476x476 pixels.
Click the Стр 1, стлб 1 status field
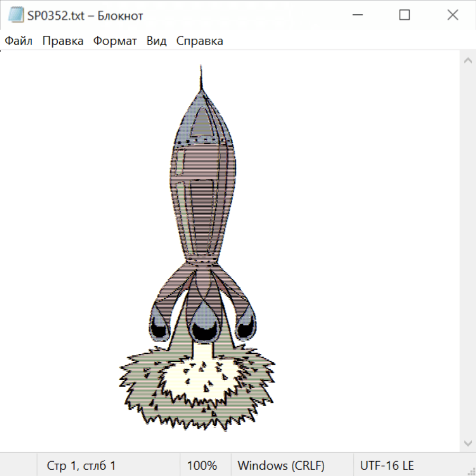point(81,465)
